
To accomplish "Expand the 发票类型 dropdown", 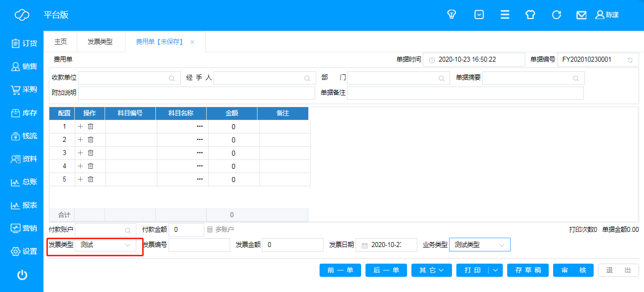I will [x=128, y=245].
